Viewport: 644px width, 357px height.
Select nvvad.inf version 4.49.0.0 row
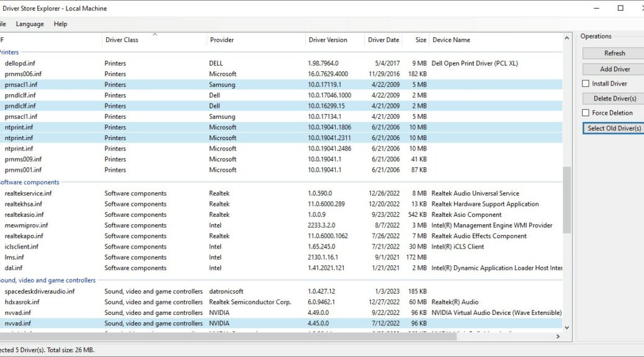281,312
